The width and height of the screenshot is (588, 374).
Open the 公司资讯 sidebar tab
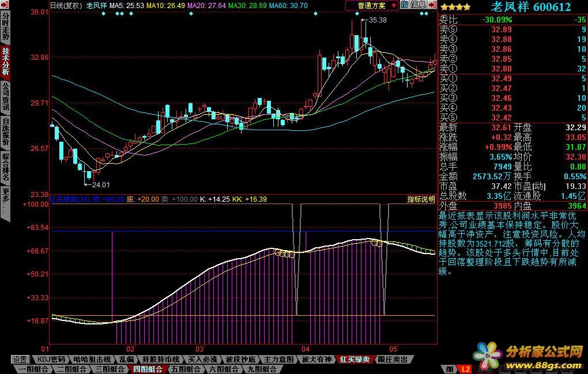pos(6,96)
